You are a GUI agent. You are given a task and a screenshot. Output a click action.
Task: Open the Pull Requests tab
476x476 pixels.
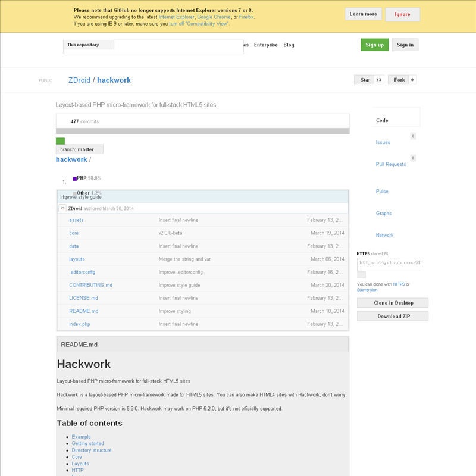(x=391, y=164)
